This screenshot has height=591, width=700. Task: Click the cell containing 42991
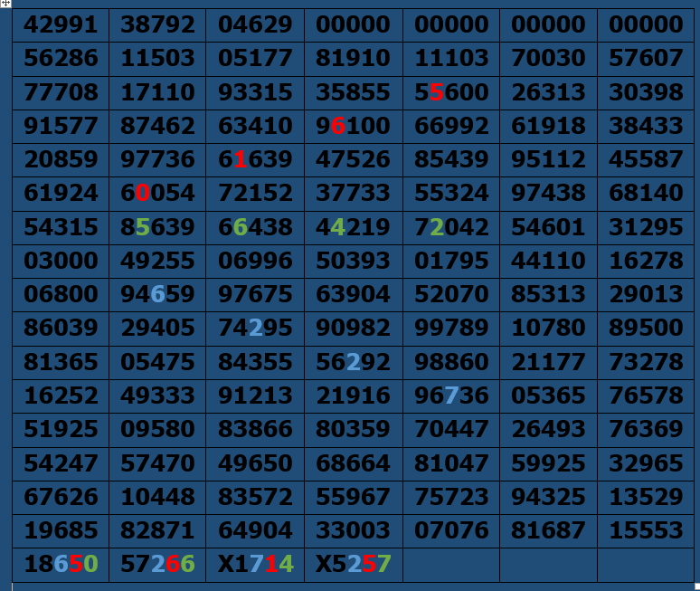(61, 24)
